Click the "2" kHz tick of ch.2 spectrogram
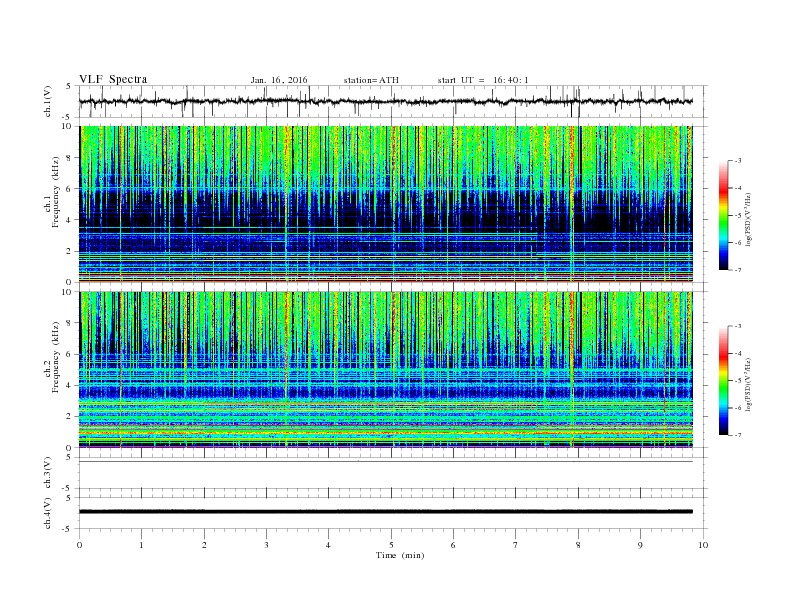Image resolution: width=792 pixels, height=612 pixels. pos(69,417)
